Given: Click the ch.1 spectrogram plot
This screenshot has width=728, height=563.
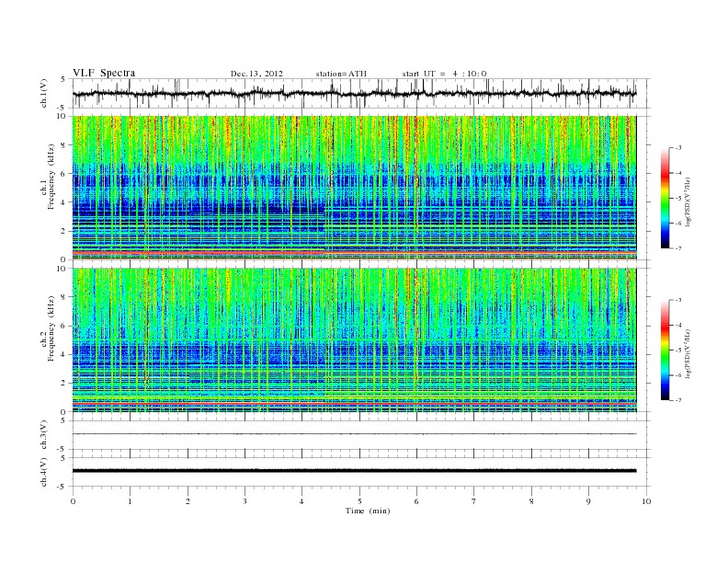Looking at the screenshot, I should tap(354, 188).
